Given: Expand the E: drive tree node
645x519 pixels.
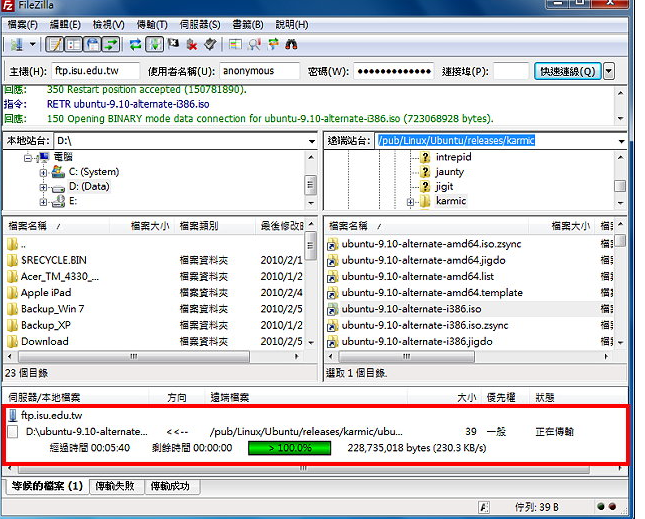Looking at the screenshot, I should point(43,202).
